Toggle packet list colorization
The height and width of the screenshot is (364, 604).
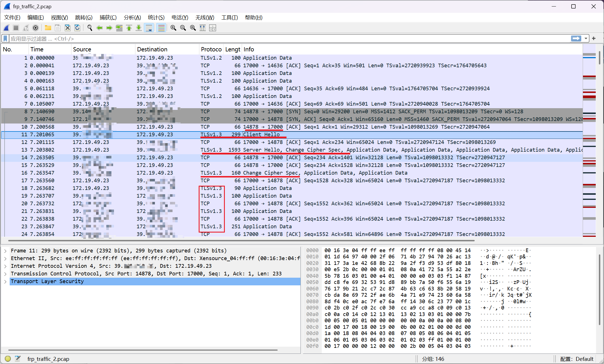[161, 28]
